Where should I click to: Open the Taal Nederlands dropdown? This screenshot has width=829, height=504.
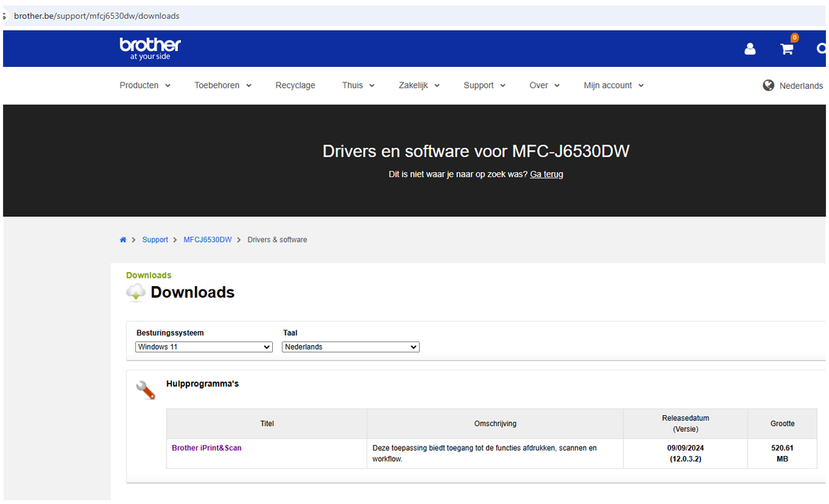click(351, 347)
